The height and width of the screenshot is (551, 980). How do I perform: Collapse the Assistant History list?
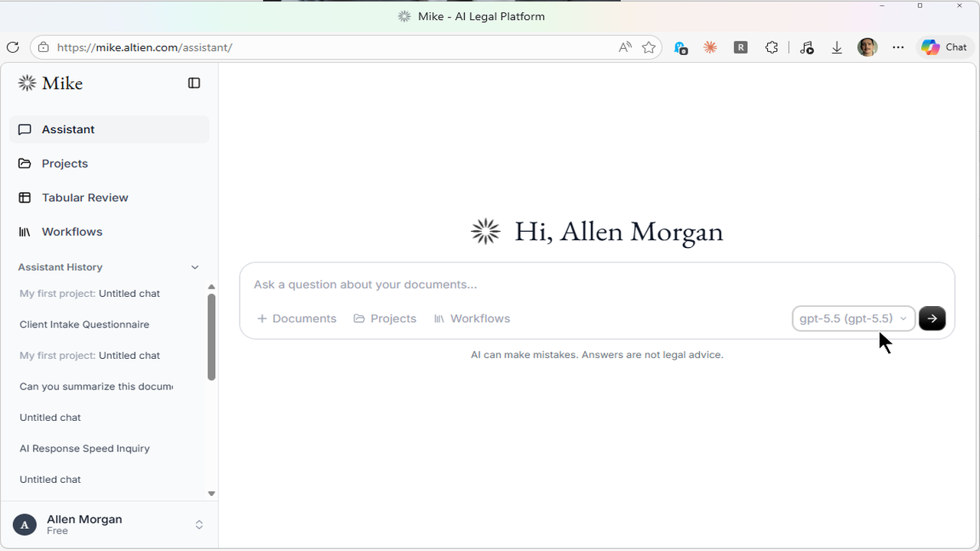194,267
